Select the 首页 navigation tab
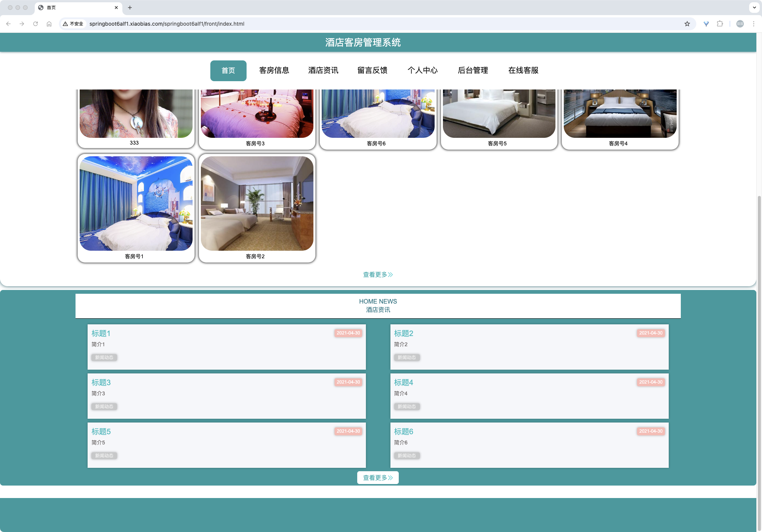Screen dimensions: 762x532 [x=228, y=71]
